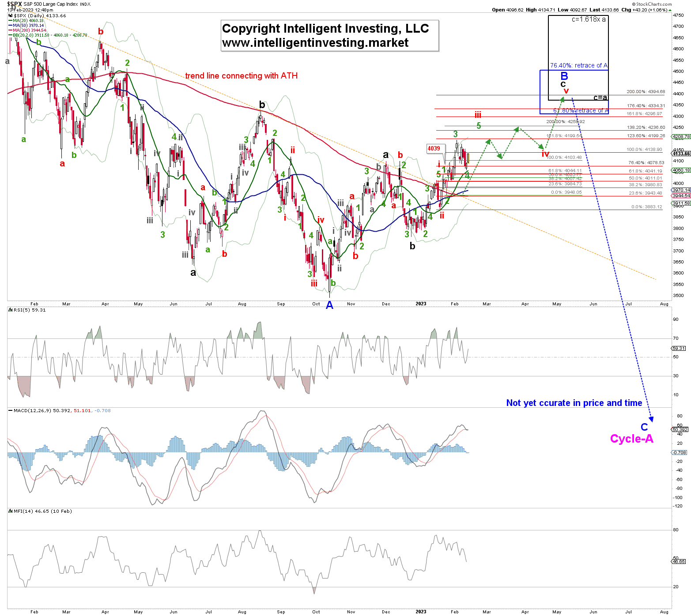The height and width of the screenshot is (616, 691).
Task: Click the Open 4096.62 value in header
Action: 508,10
